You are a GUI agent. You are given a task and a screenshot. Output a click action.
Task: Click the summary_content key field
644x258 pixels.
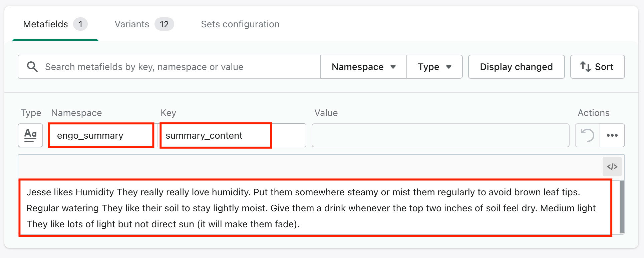coord(233,135)
